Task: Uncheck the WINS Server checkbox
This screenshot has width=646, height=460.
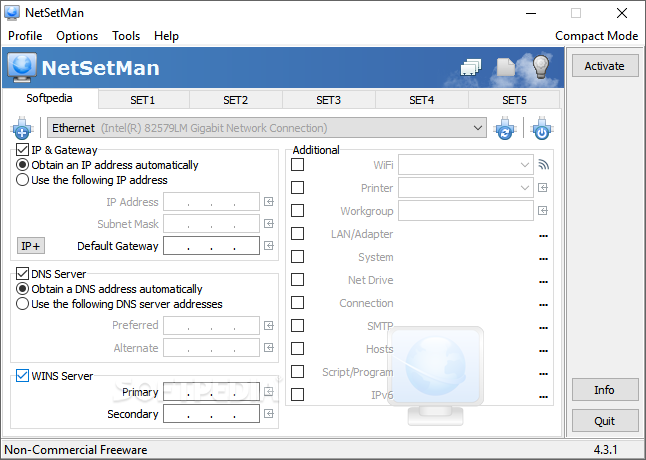Action: (22, 376)
